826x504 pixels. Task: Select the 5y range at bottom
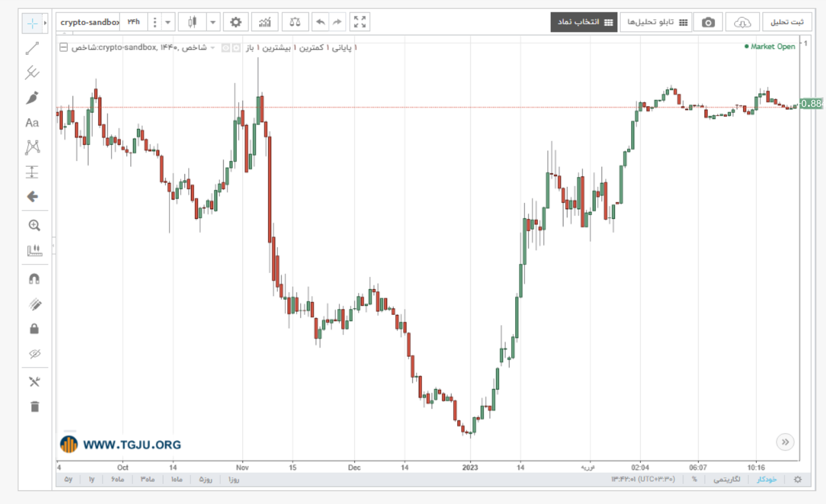(69, 479)
